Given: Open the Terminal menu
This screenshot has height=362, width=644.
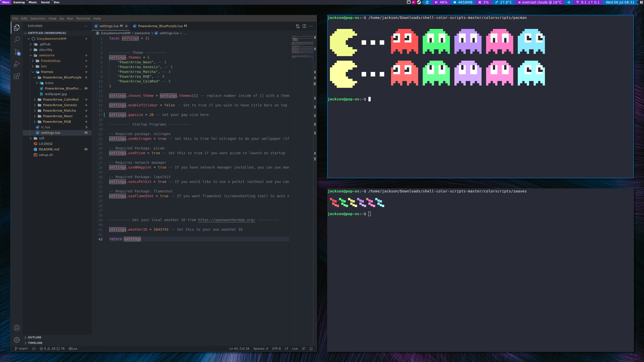Looking at the screenshot, I should 83,19.
